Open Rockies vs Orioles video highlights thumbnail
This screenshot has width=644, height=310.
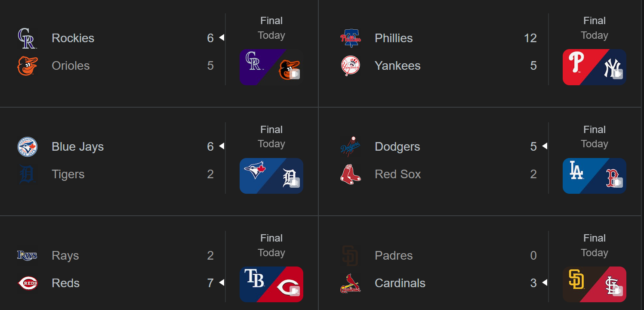[271, 67]
